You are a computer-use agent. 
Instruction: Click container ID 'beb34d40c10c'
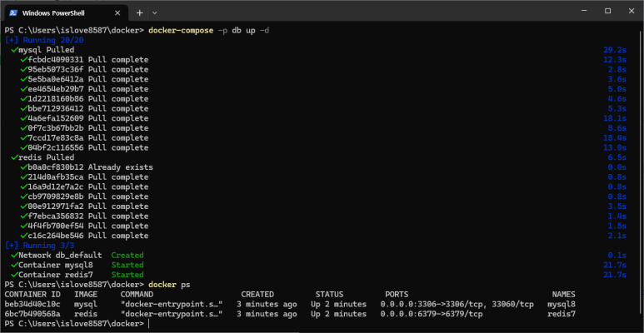pyautogui.click(x=32, y=304)
